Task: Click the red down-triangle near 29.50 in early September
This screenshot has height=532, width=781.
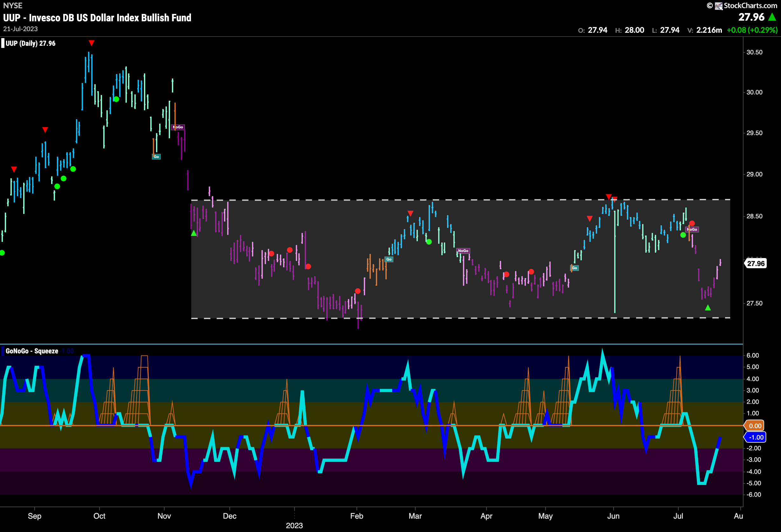Action: [45, 130]
